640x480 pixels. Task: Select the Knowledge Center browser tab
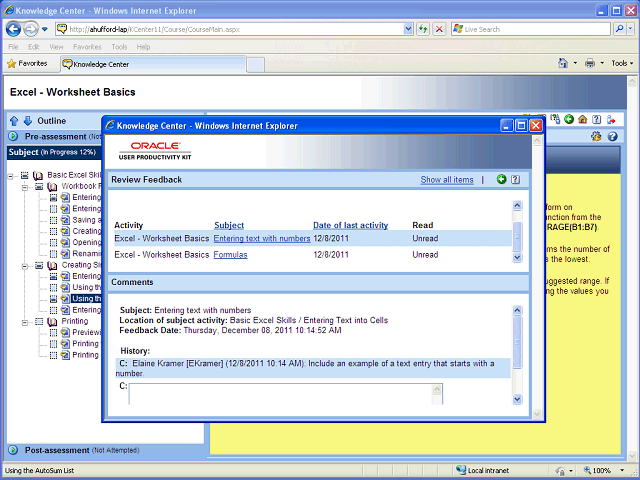pos(153,64)
